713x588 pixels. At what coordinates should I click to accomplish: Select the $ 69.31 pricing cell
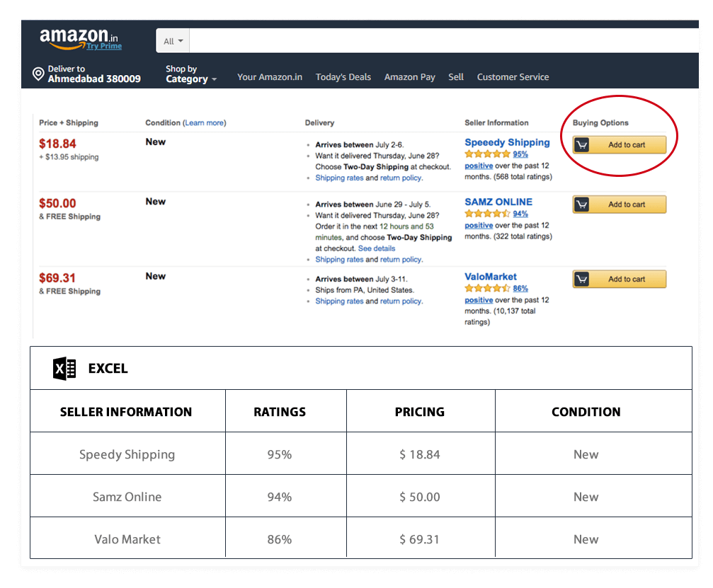tap(421, 538)
